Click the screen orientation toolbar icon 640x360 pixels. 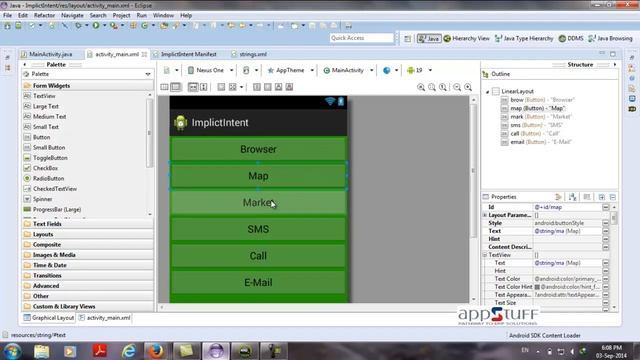pyautogui.click(x=246, y=70)
